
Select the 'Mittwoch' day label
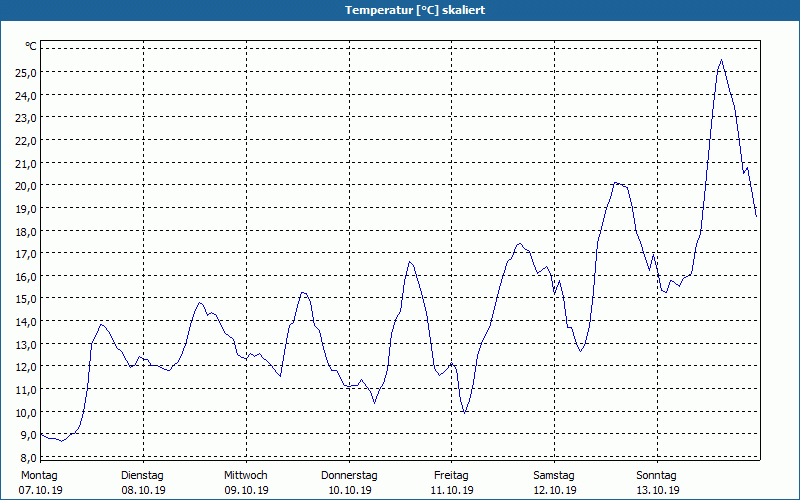click(x=245, y=476)
